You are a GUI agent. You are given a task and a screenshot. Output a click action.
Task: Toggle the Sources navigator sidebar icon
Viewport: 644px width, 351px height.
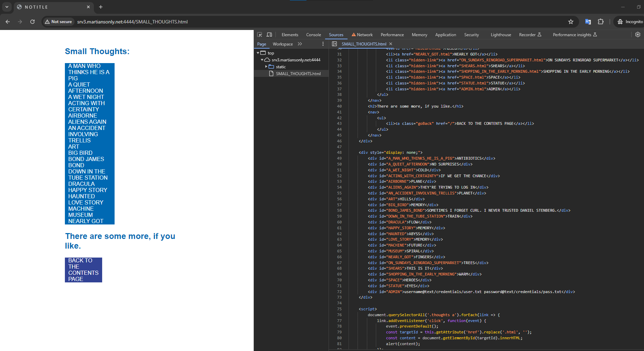(334, 44)
